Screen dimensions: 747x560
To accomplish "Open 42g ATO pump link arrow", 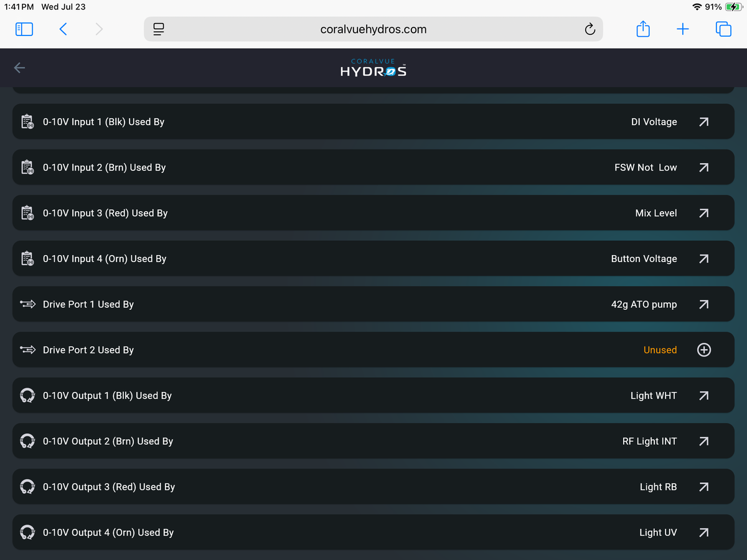I will pos(703,304).
